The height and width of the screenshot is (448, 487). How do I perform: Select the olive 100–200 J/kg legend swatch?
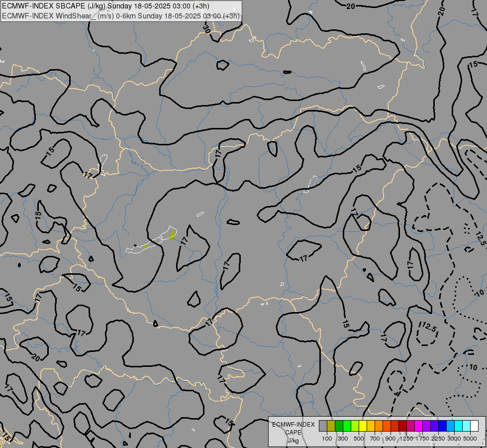tap(331, 426)
